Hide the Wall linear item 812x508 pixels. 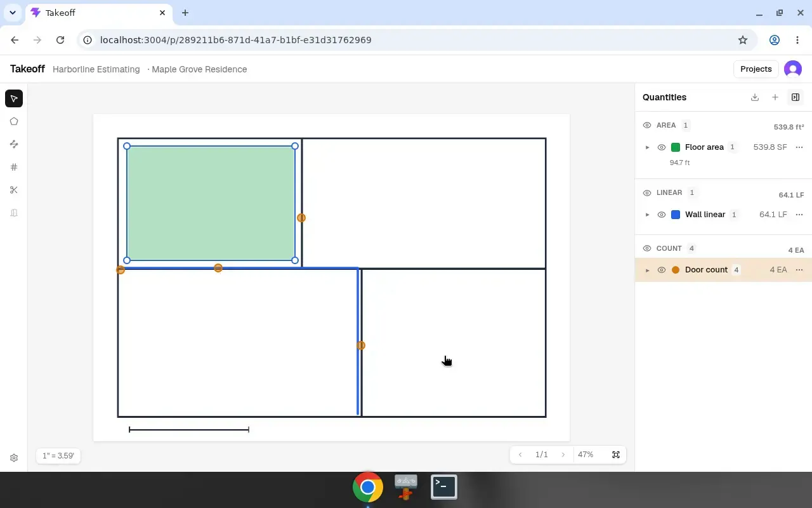[x=662, y=215]
